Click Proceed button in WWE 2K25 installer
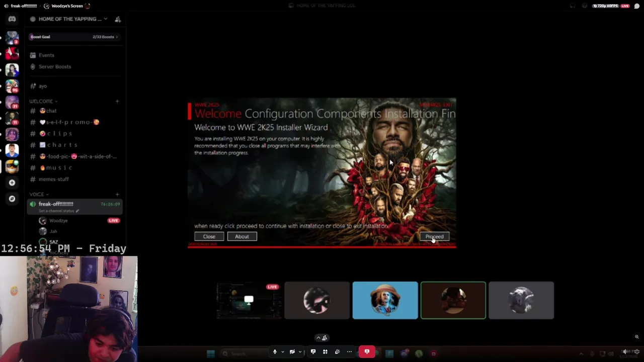 click(x=435, y=236)
